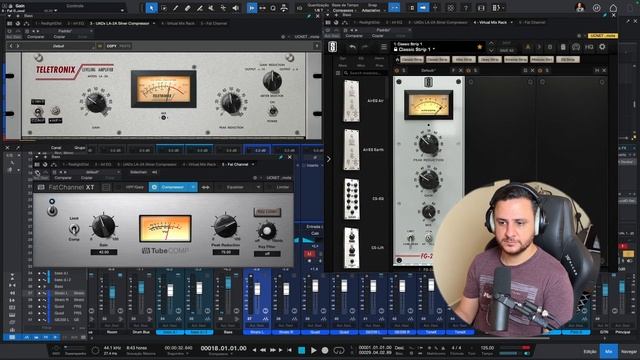Toggle Tube Comp Limit/Comp switch
The width and height of the screenshot is (640, 360).
[74, 229]
